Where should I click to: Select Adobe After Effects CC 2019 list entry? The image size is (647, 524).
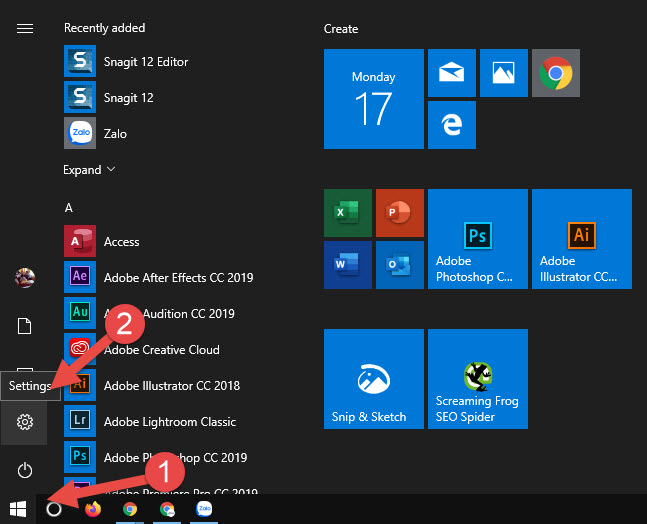[178, 278]
